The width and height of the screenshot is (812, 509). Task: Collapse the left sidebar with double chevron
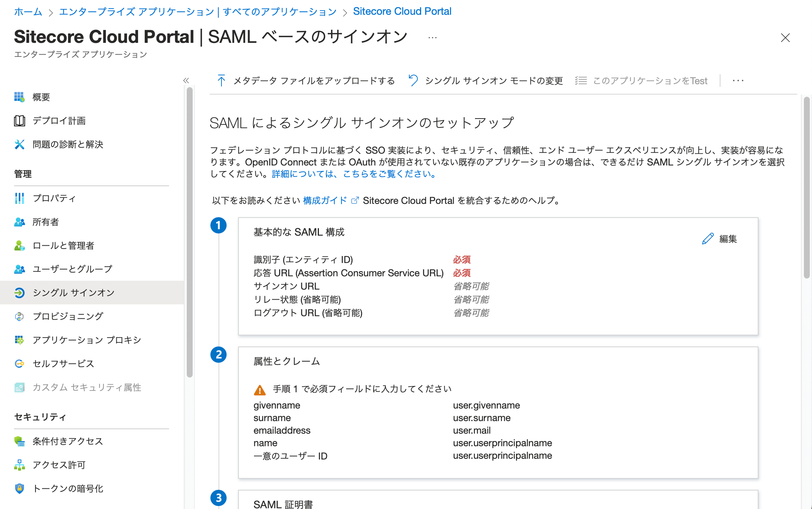(186, 81)
